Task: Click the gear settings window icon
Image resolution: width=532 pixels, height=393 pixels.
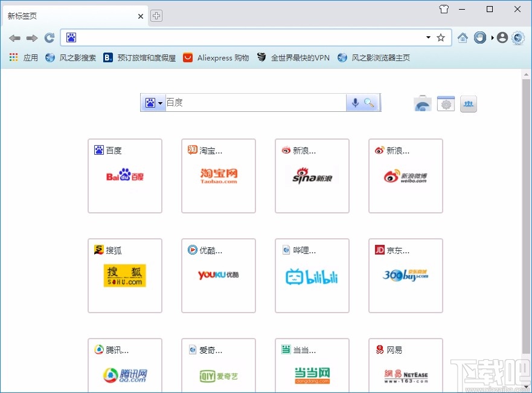Action: tap(446, 103)
